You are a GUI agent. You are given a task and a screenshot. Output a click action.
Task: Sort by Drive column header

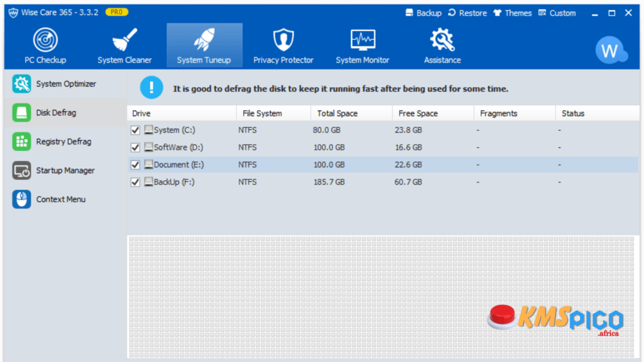pos(182,113)
